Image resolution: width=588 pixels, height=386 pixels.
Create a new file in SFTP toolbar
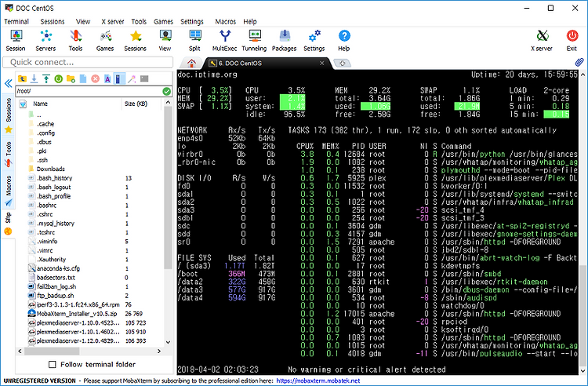(83, 78)
